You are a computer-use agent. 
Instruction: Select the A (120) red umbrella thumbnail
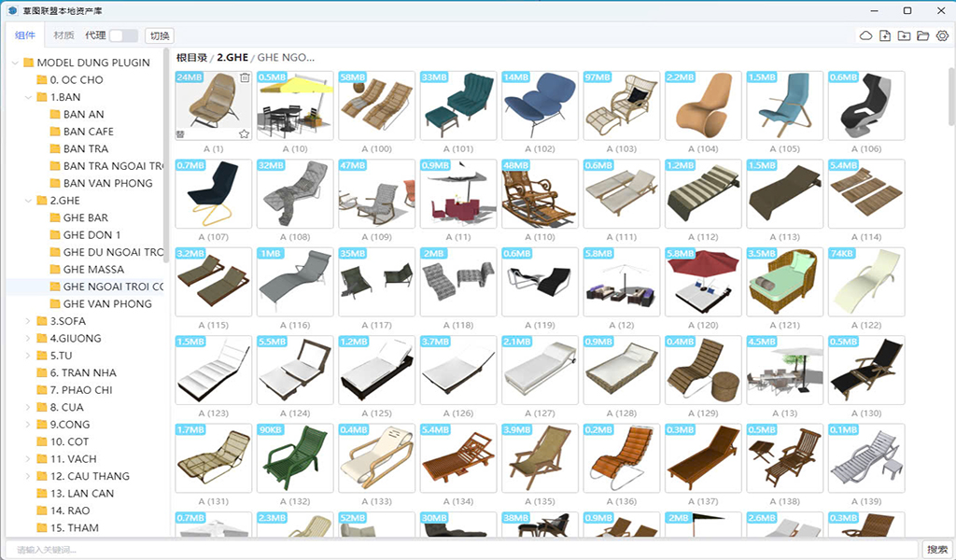coord(698,281)
